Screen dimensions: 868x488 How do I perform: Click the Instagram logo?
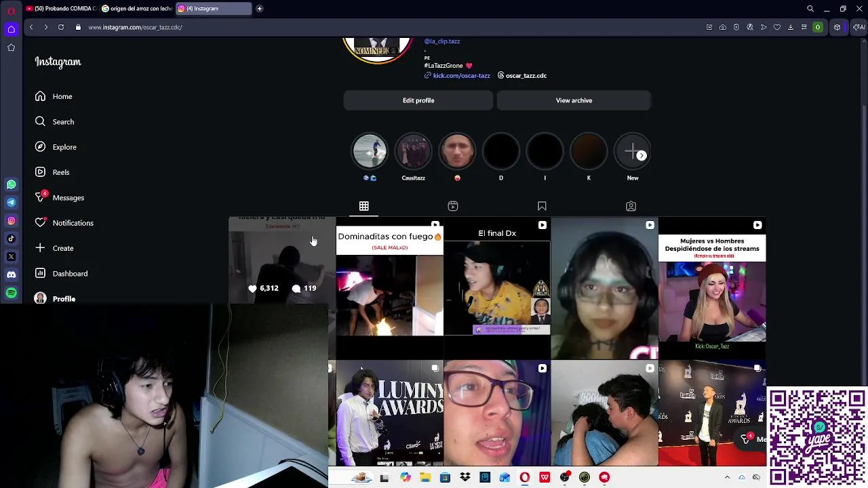pos(58,62)
